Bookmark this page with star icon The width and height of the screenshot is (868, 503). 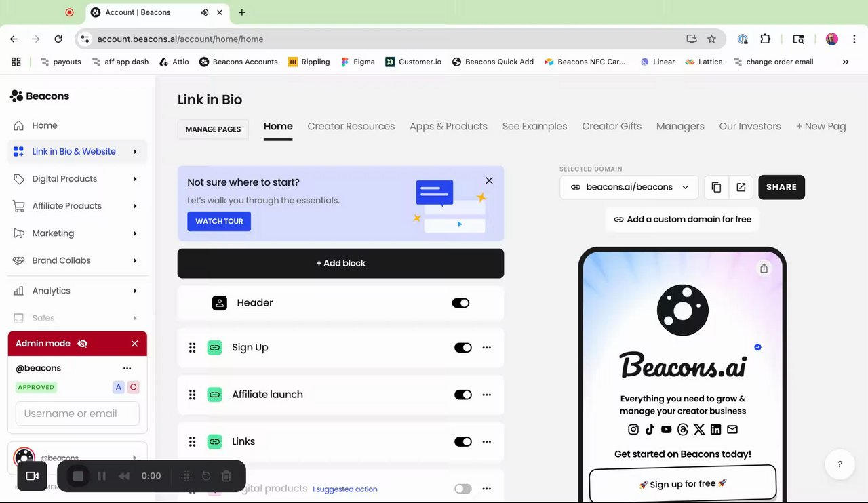(x=711, y=39)
